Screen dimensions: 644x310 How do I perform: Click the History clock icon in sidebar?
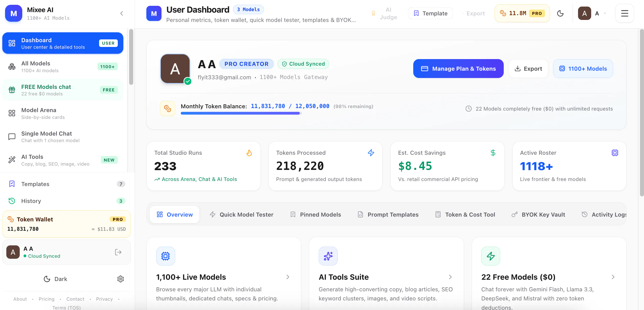[12, 201]
